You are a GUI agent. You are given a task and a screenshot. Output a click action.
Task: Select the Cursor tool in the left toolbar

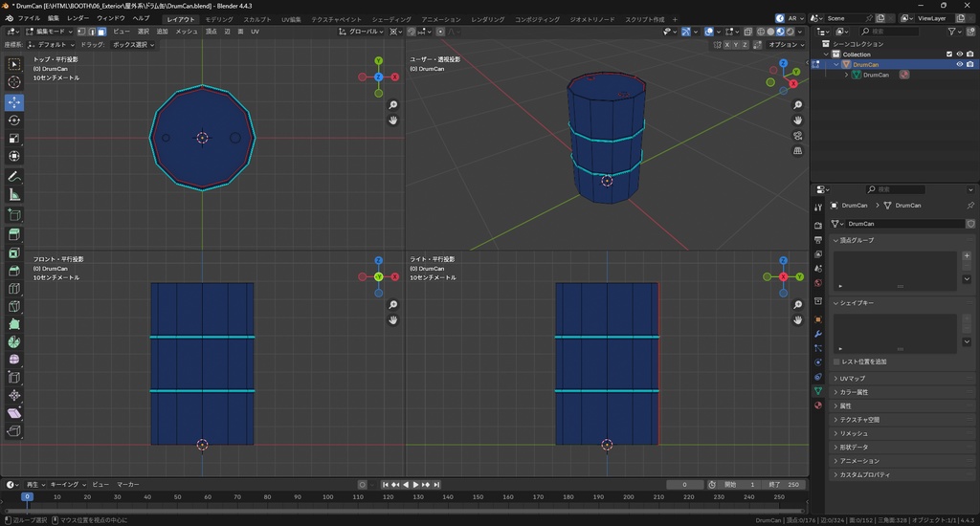click(14, 82)
